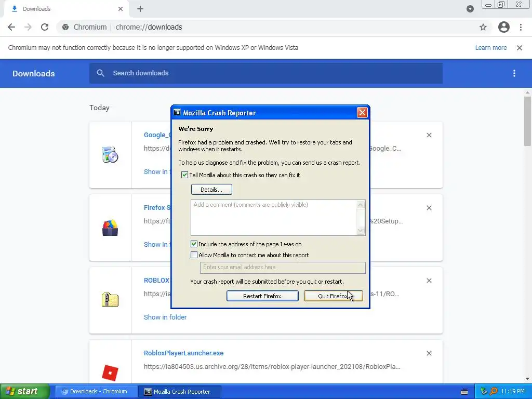Image resolution: width=532 pixels, height=399 pixels.
Task: Show the ROBLOX download in folder
Action: pyautogui.click(x=165, y=317)
